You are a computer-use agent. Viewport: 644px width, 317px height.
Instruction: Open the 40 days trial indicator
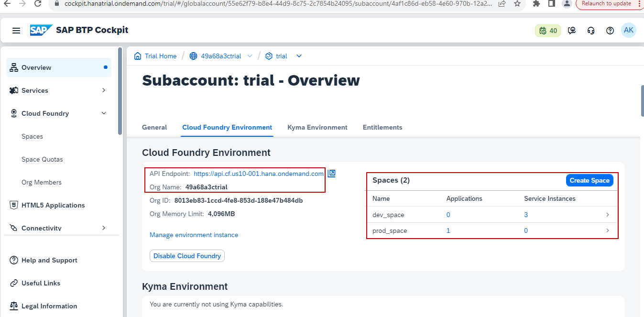pos(548,31)
